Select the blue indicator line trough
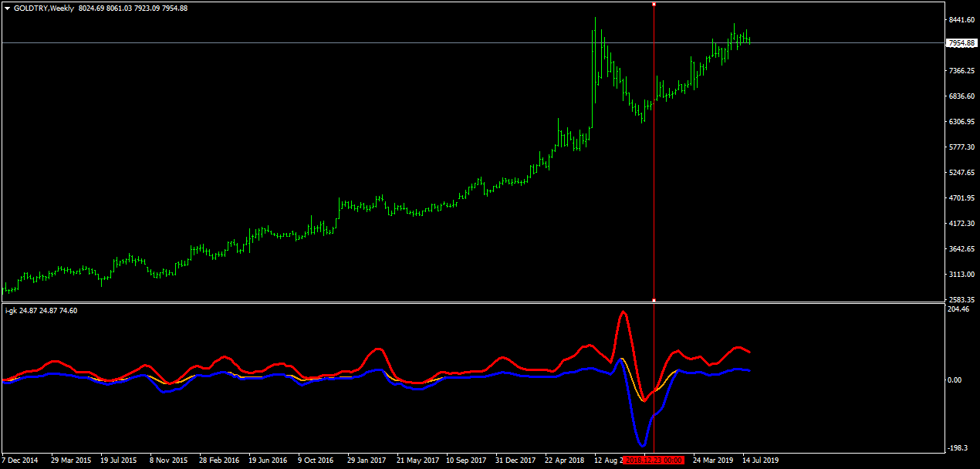 [641, 445]
